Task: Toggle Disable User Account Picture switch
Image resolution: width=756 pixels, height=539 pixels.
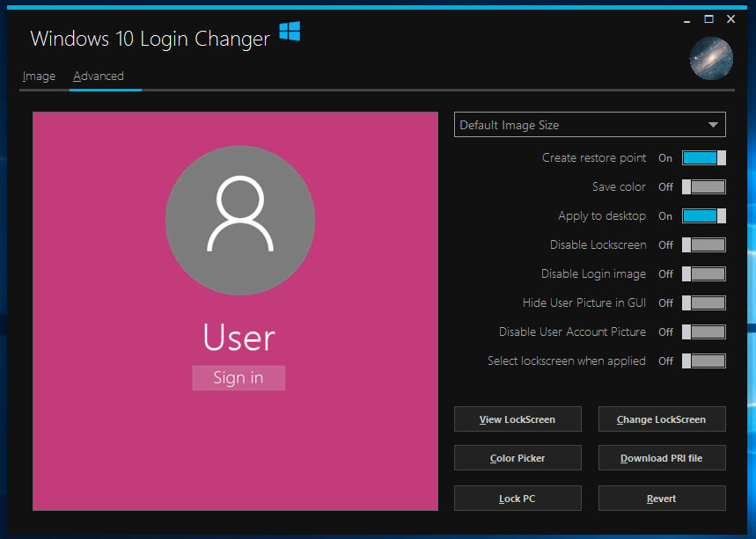Action: pyautogui.click(x=704, y=331)
